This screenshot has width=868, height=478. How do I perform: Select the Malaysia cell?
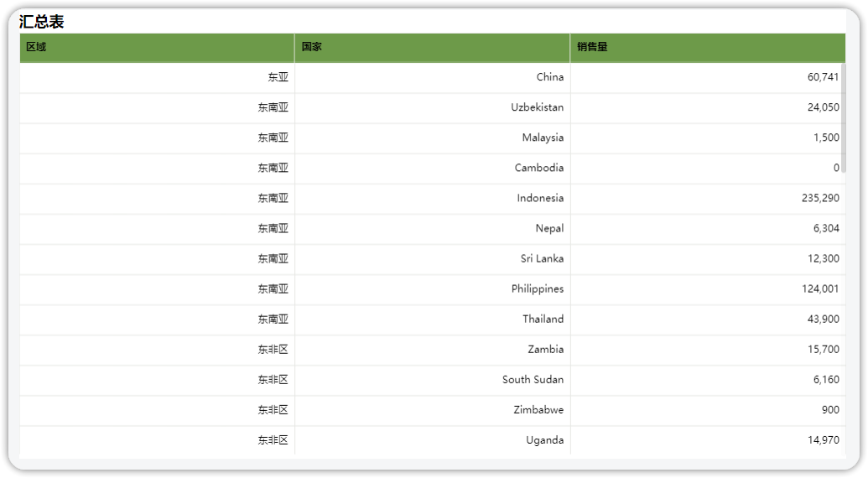pos(433,138)
